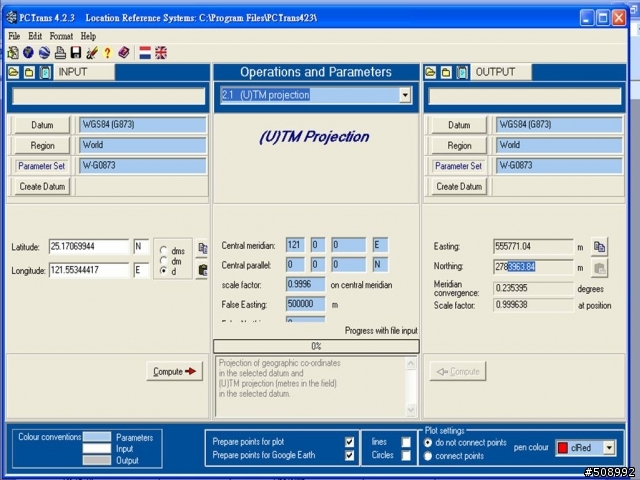
Task: Click the Easting output value field
Action: point(532,247)
